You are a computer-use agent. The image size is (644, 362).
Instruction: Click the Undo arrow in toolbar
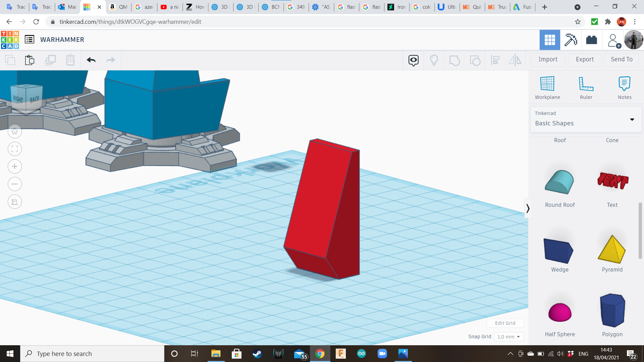coord(91,60)
